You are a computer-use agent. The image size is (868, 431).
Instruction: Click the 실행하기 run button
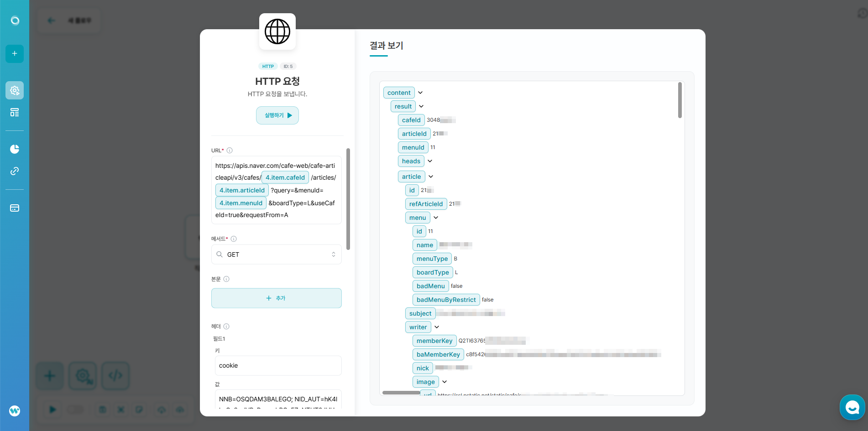coord(277,115)
